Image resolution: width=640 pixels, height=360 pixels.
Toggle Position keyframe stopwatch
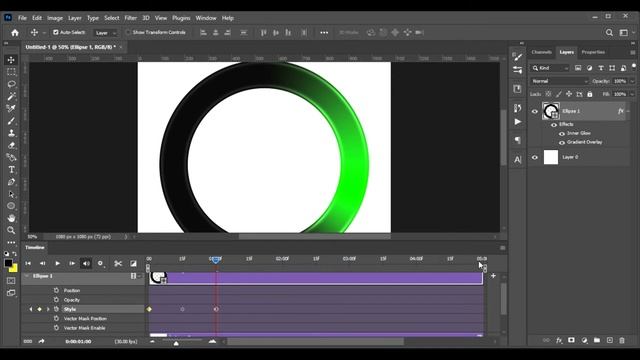coord(56,290)
